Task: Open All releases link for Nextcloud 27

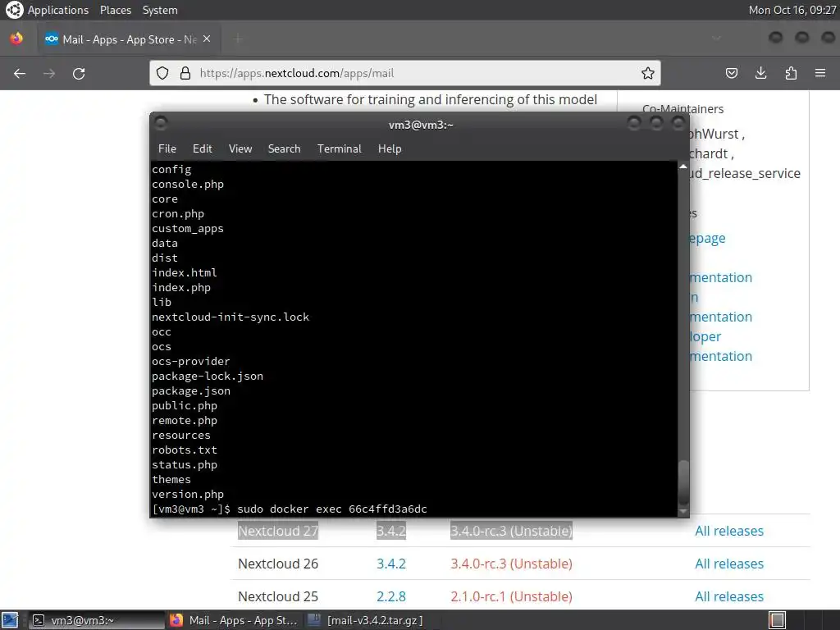Action: [x=728, y=531]
